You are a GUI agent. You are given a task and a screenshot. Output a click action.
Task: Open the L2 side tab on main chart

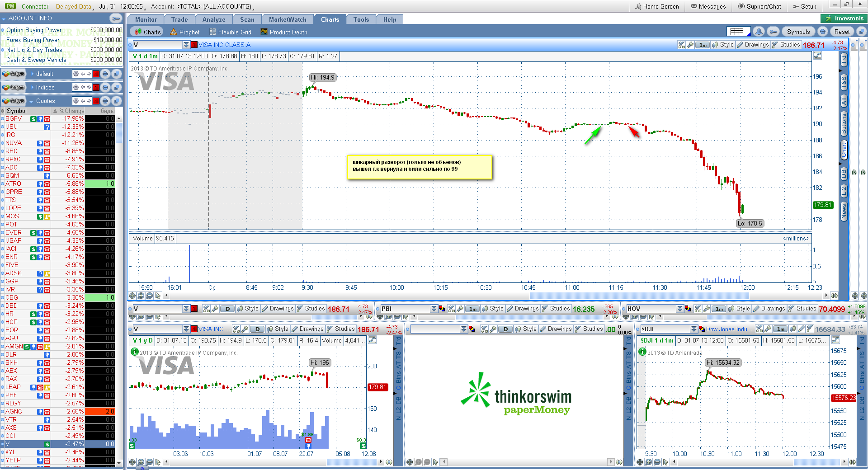(x=844, y=191)
